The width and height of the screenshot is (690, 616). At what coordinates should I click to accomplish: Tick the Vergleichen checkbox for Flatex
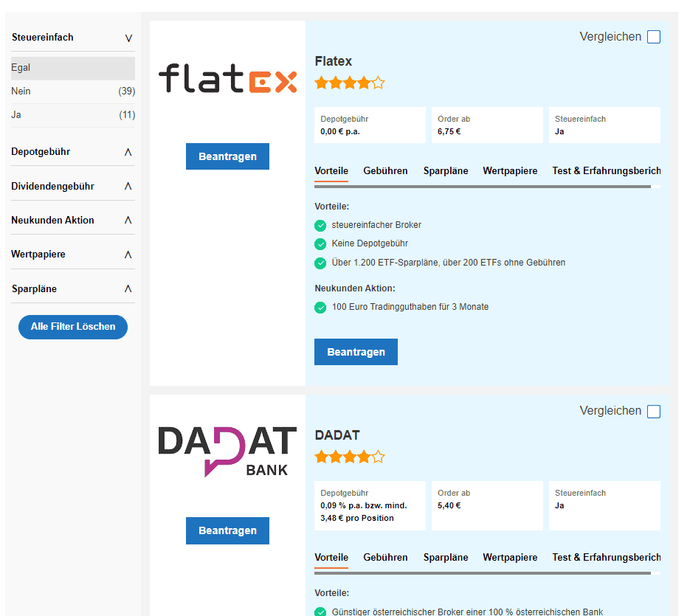pyautogui.click(x=654, y=37)
